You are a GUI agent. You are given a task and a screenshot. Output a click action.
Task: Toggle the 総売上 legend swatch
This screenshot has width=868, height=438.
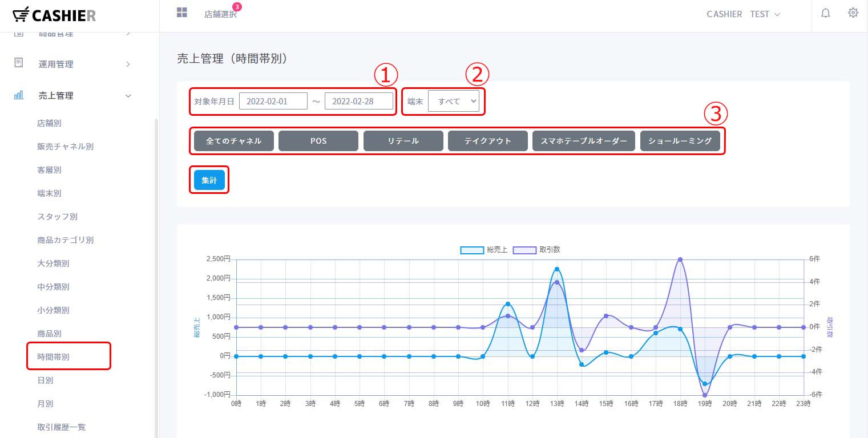point(471,250)
